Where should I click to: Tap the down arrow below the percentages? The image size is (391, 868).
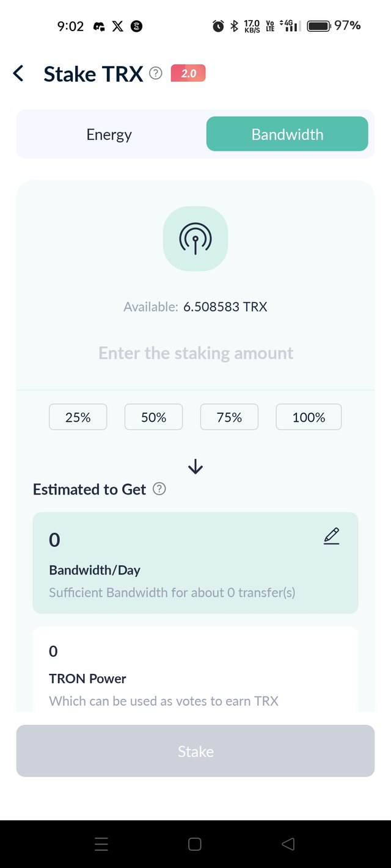(195, 467)
